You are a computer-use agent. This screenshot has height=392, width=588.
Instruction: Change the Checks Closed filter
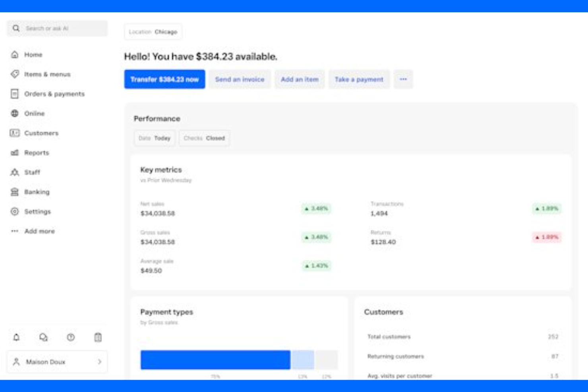pos(205,138)
